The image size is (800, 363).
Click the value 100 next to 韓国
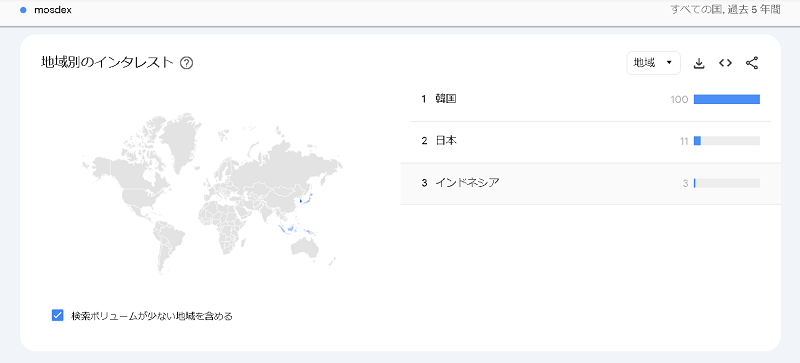(x=680, y=99)
